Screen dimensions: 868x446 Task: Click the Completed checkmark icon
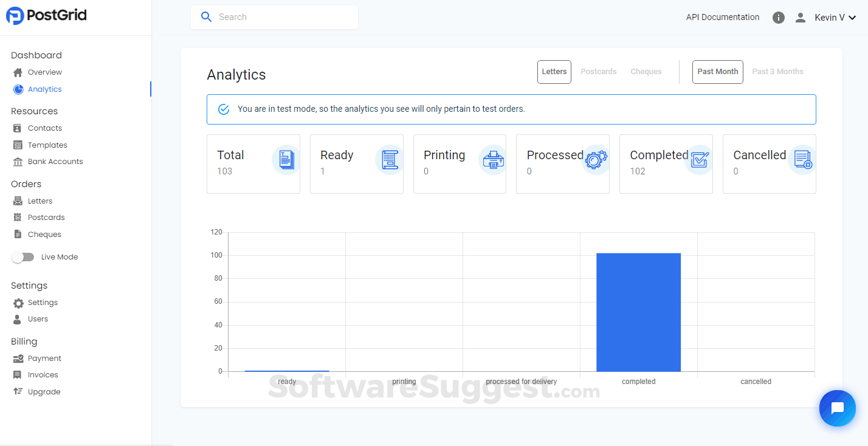(699, 160)
